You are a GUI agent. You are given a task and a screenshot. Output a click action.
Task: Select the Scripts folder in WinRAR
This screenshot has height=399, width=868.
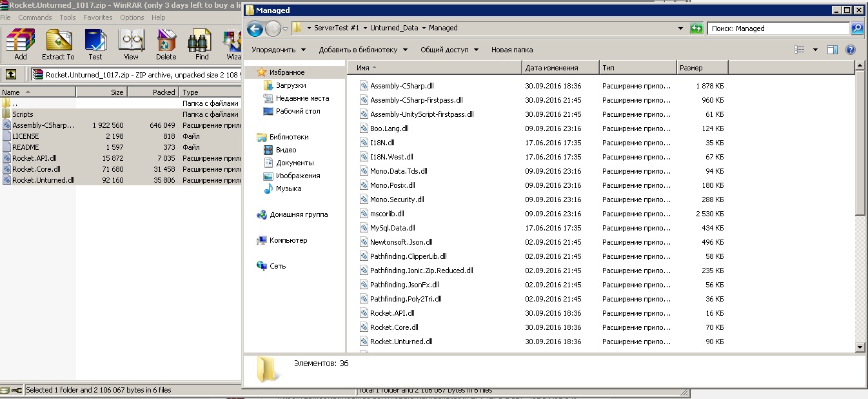23,114
